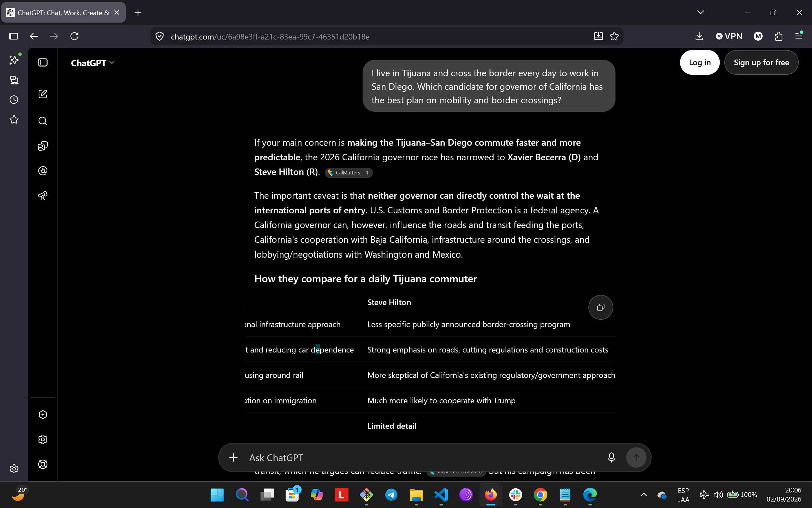Click 'Strong emphasis on roads' table cell
The width and height of the screenshot is (812, 508).
coord(488,350)
